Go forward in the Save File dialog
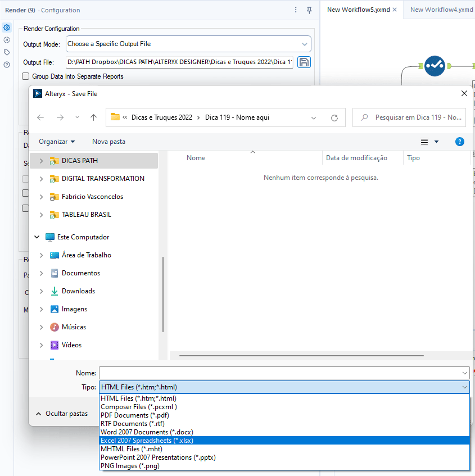475x476 pixels. [60, 117]
